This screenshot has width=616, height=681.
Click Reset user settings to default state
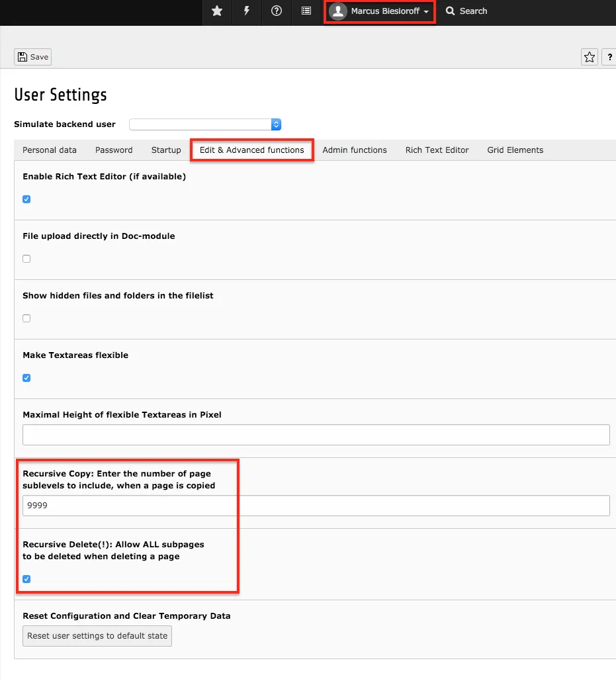[x=97, y=636]
